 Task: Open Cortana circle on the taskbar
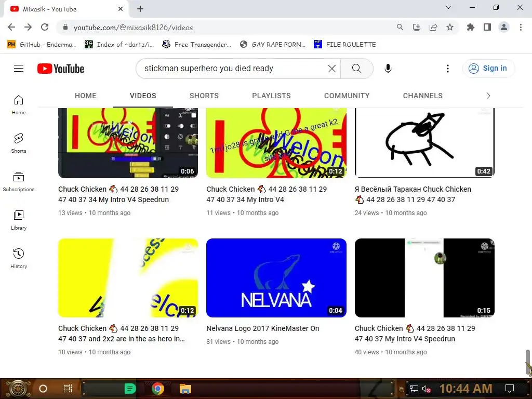point(43,389)
